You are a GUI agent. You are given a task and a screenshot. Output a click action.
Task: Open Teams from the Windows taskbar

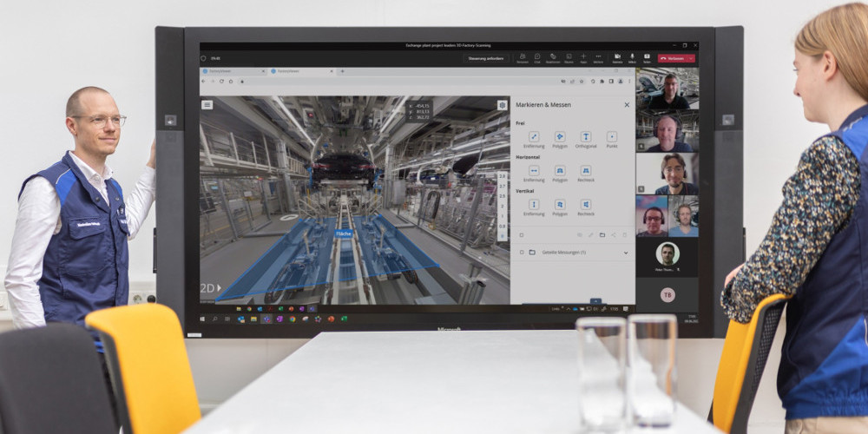267,319
